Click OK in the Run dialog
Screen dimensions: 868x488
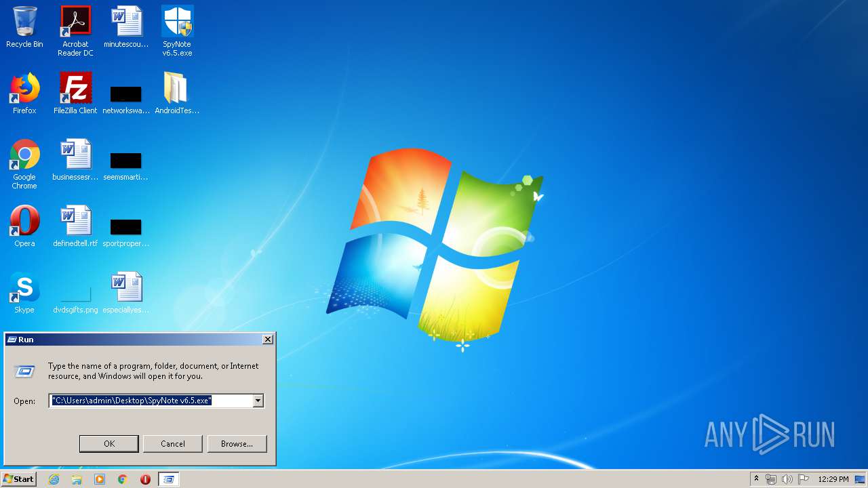(109, 444)
